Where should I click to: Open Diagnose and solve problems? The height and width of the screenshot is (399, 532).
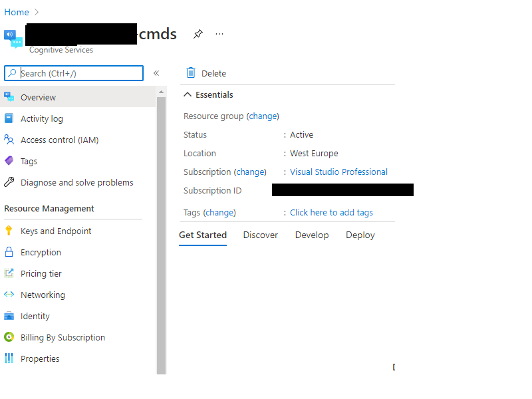[x=78, y=182]
